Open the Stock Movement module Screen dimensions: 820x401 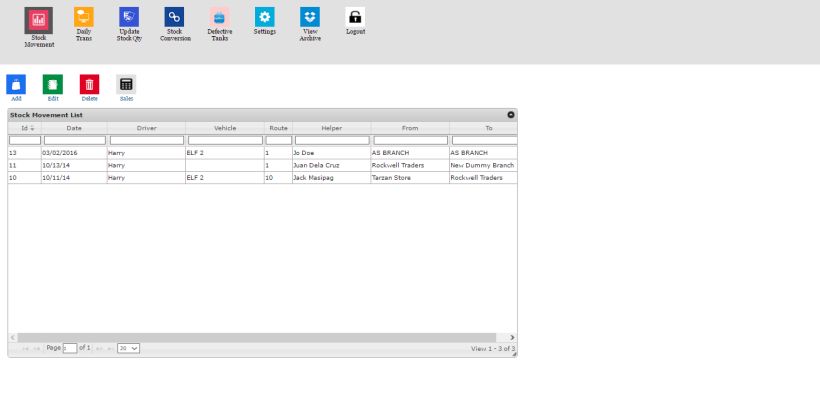pyautogui.click(x=39, y=18)
